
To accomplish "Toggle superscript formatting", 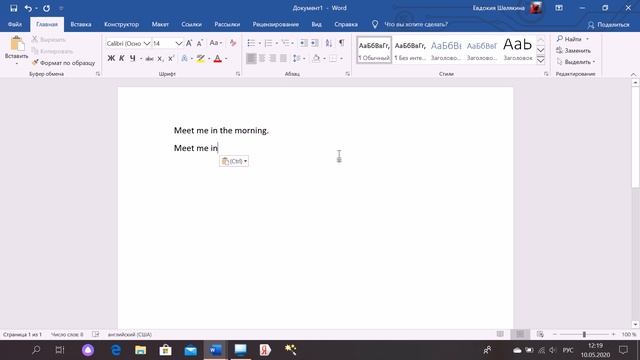I will pyautogui.click(x=171, y=59).
